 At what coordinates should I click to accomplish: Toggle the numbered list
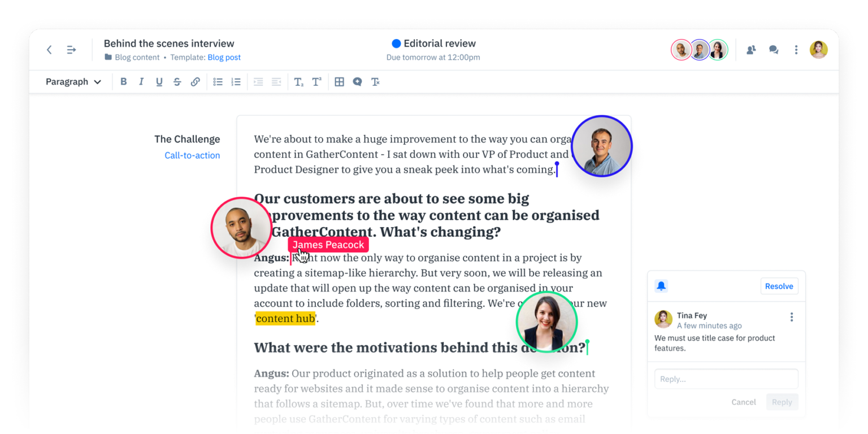(x=236, y=81)
